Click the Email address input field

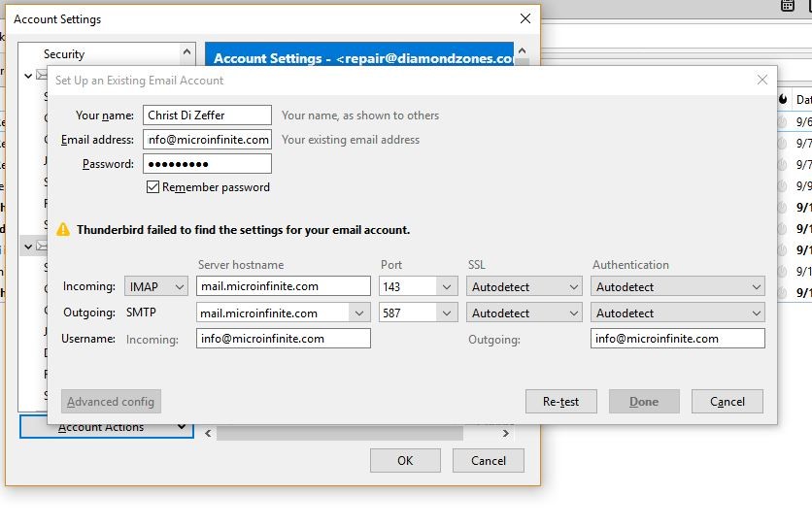pos(207,139)
